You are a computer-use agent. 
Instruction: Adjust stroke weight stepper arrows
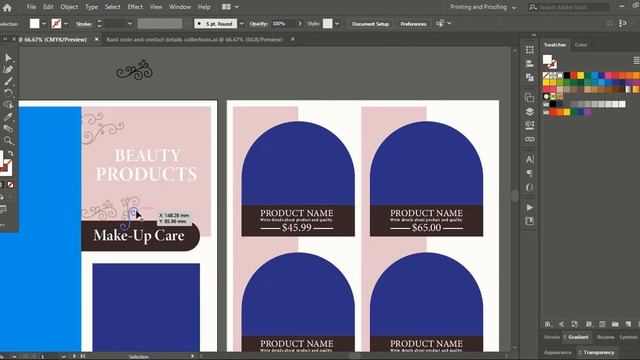coord(99,24)
